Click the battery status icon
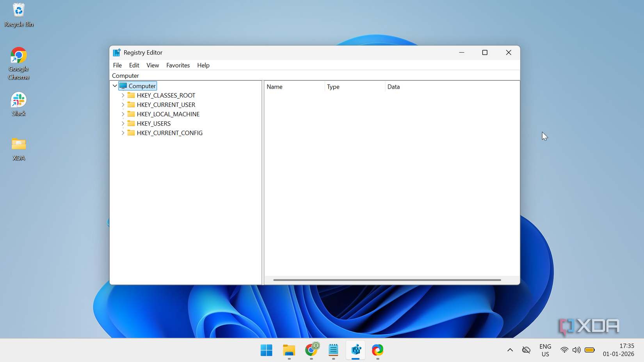Image resolution: width=644 pixels, height=362 pixels. pos(590,350)
